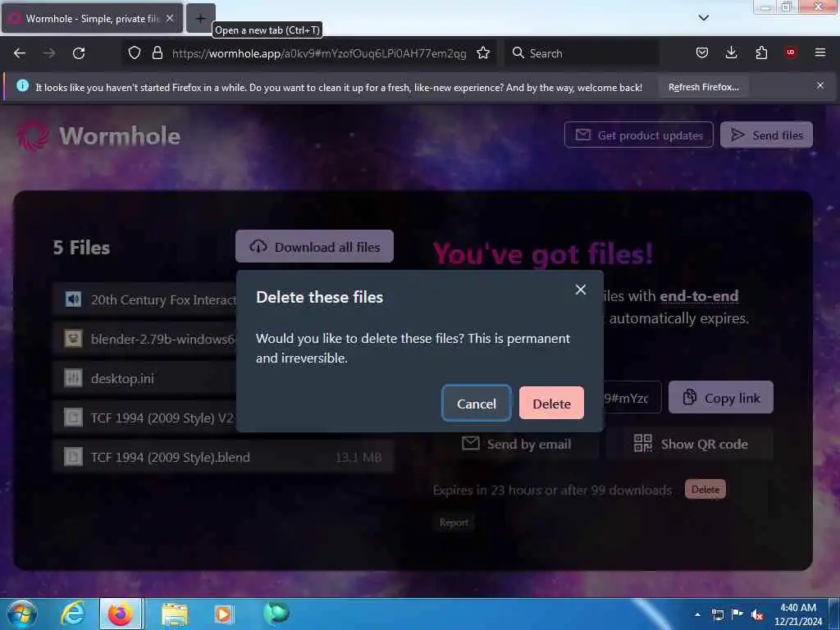Click Copy link button

[720, 398]
